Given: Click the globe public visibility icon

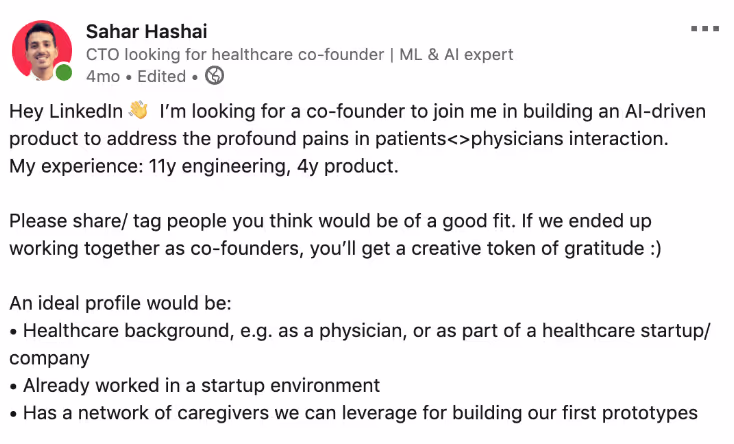Looking at the screenshot, I should pos(214,75).
